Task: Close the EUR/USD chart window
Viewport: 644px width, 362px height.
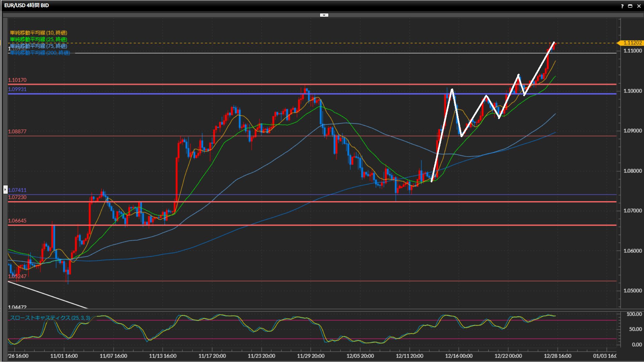Action: 639,6
